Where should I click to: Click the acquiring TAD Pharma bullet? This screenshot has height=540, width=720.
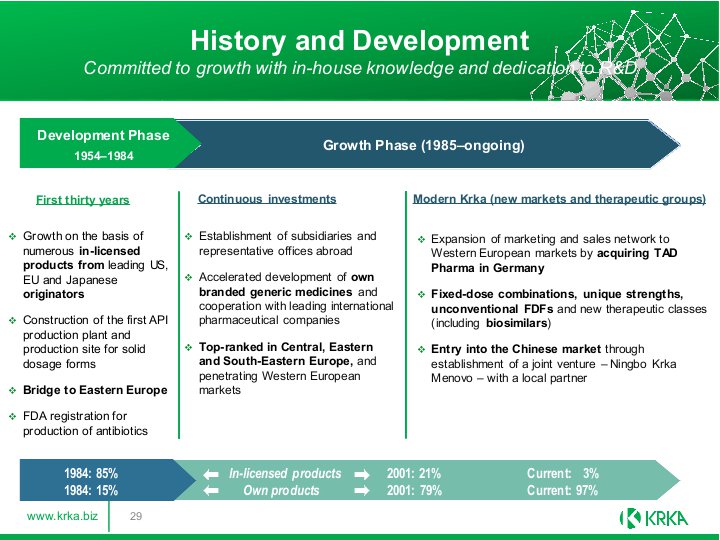coord(554,253)
